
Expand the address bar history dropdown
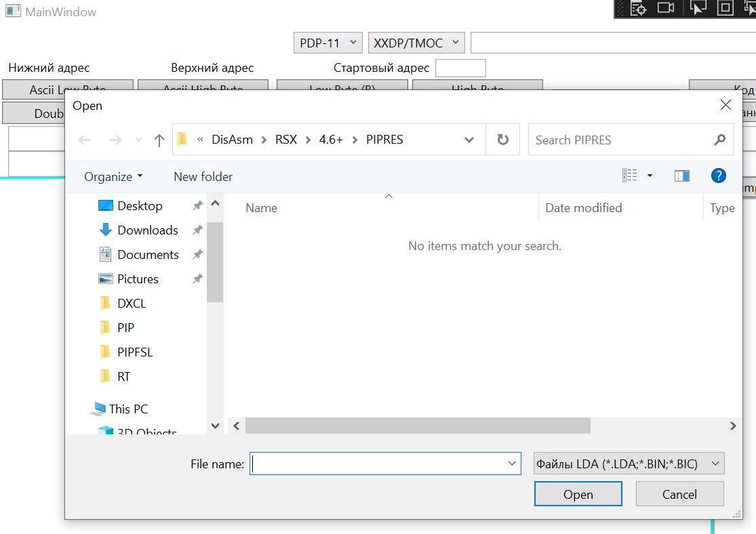469,140
